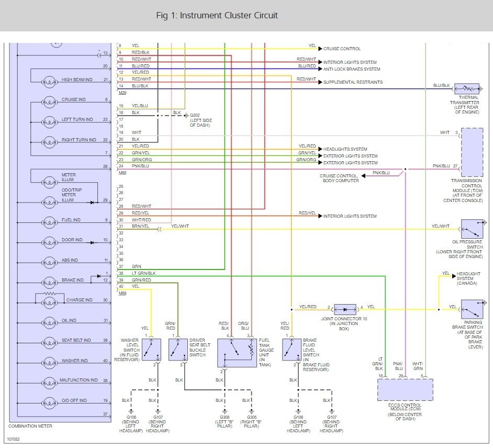Click the BRN/YEL wire label at pin 31
Image resolution: width=493 pixels, height=448 pixels.
pyautogui.click(x=141, y=227)
